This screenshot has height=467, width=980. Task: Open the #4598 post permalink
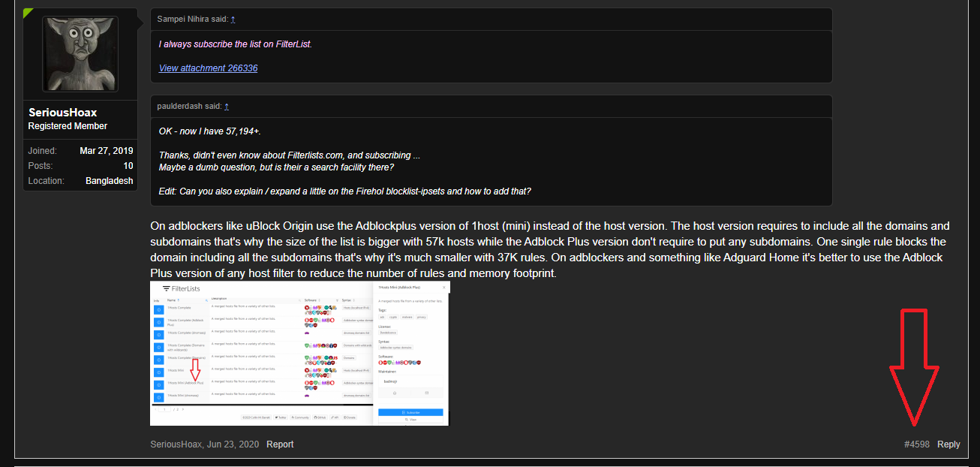coord(916,444)
